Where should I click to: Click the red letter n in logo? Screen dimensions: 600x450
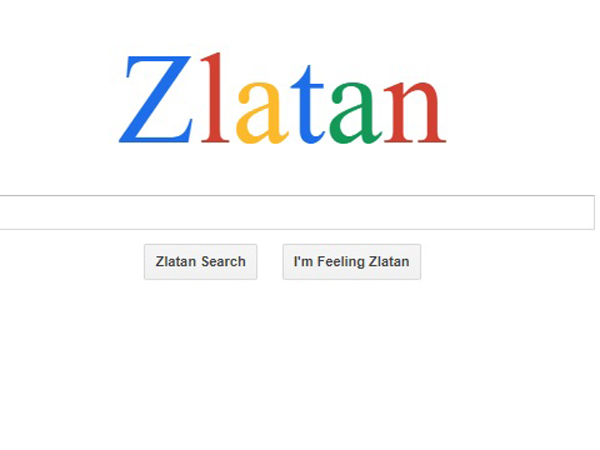coord(415,112)
